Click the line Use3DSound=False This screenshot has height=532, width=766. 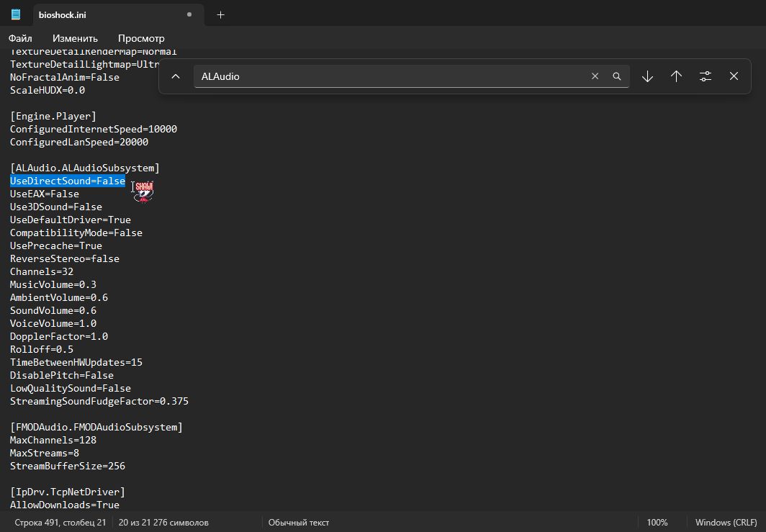tap(55, 207)
